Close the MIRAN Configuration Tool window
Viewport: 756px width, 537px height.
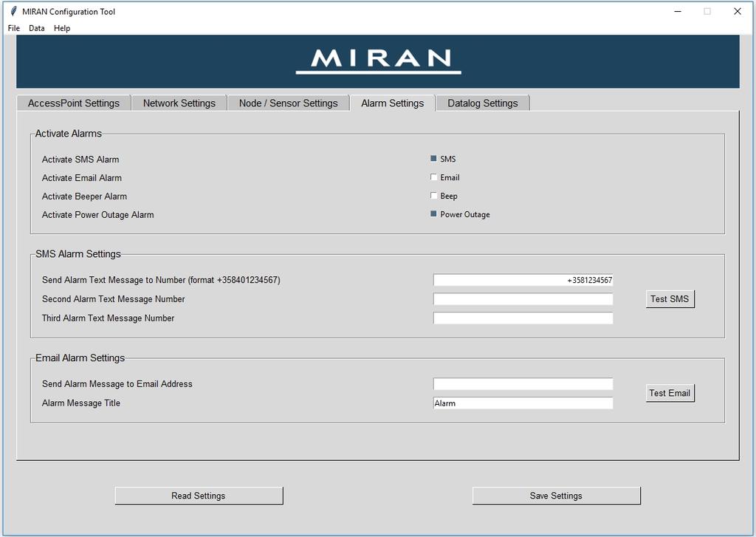point(738,11)
